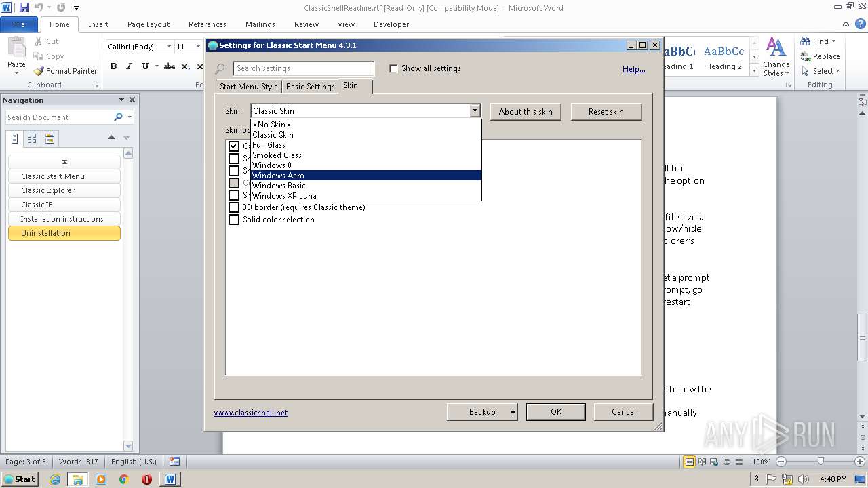Image resolution: width=868 pixels, height=488 pixels.
Task: Go to Installation instructions heading
Action: [64, 219]
